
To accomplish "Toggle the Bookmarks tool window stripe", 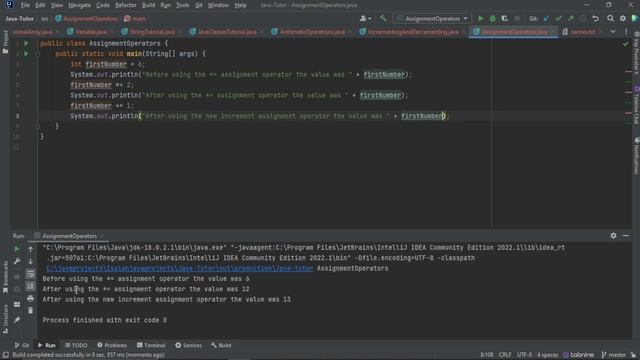I will (x=5, y=277).
